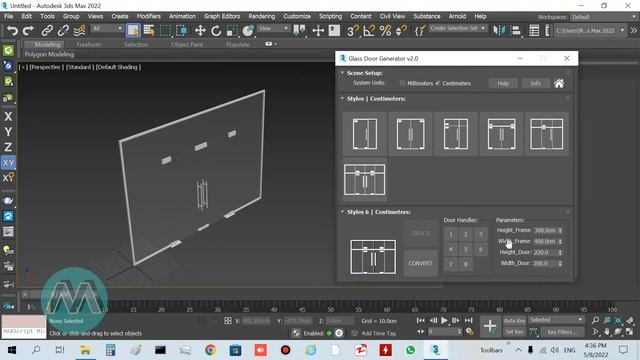Viewport: 640px width, 360px height.
Task: Toggle the Percent Snap button
Action: pyautogui.click(x=385, y=31)
